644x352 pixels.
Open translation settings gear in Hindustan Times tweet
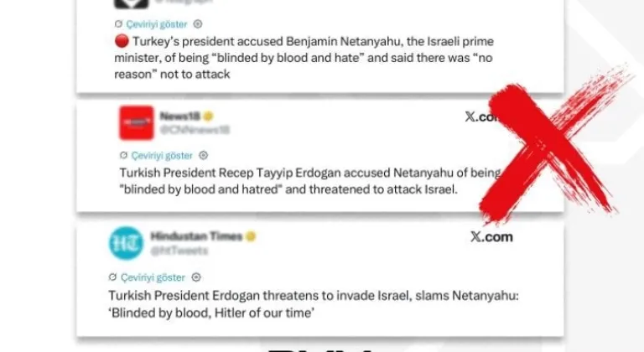tap(196, 277)
